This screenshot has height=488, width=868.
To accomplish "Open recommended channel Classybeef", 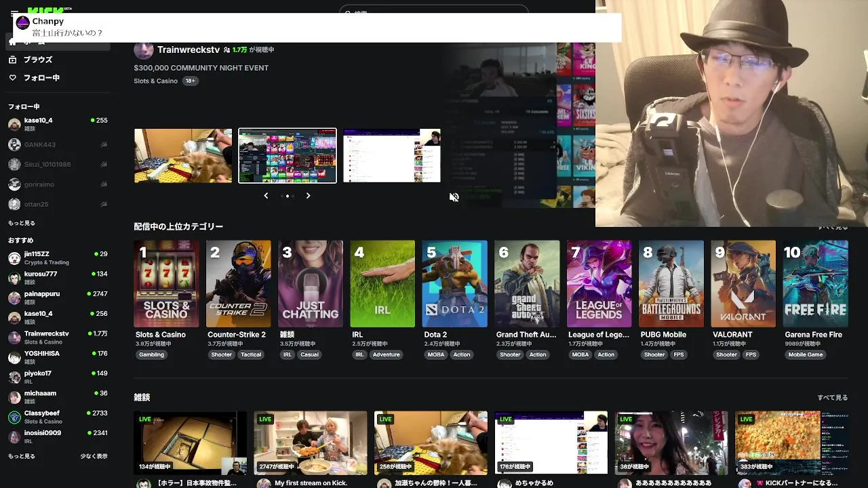I will coord(58,417).
